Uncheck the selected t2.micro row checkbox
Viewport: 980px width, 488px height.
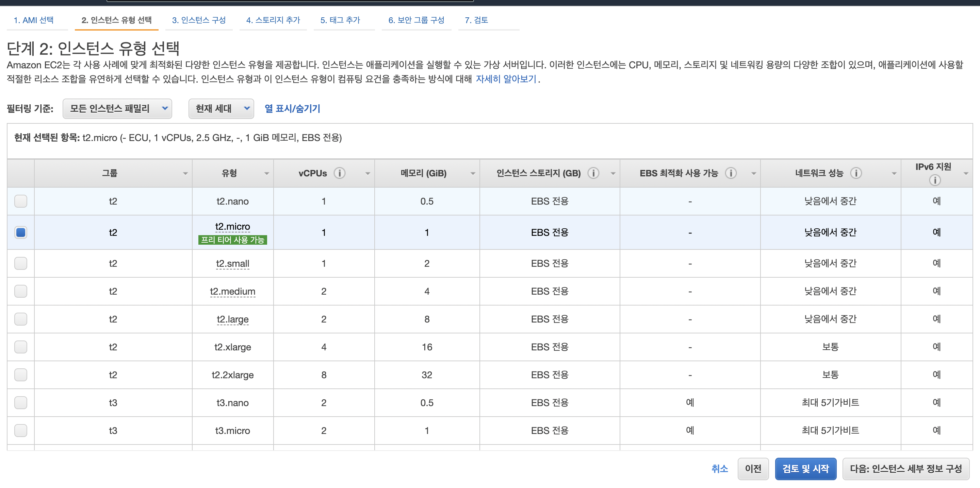21,232
